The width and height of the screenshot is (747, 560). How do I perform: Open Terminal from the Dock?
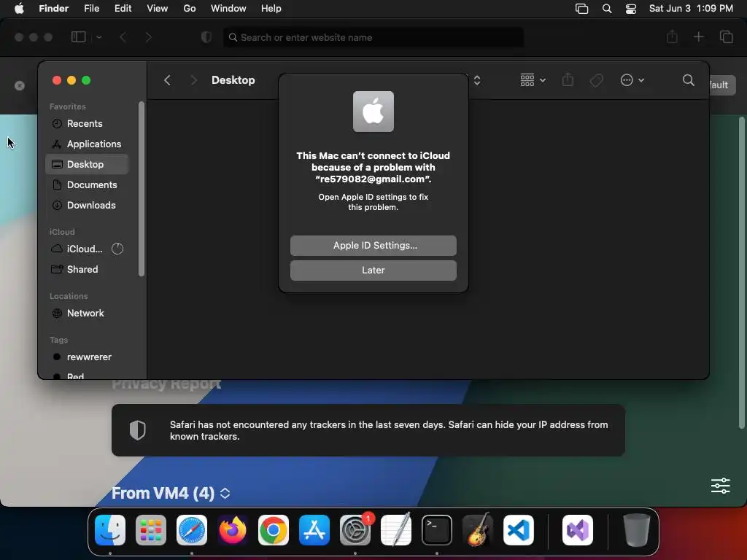click(437, 530)
